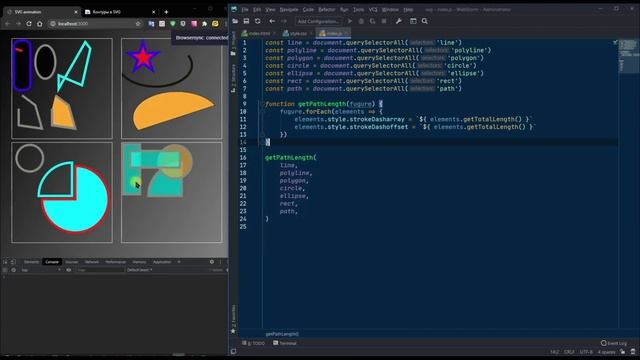Open the TODO tool window
The image size is (640, 360).
coord(253,343)
